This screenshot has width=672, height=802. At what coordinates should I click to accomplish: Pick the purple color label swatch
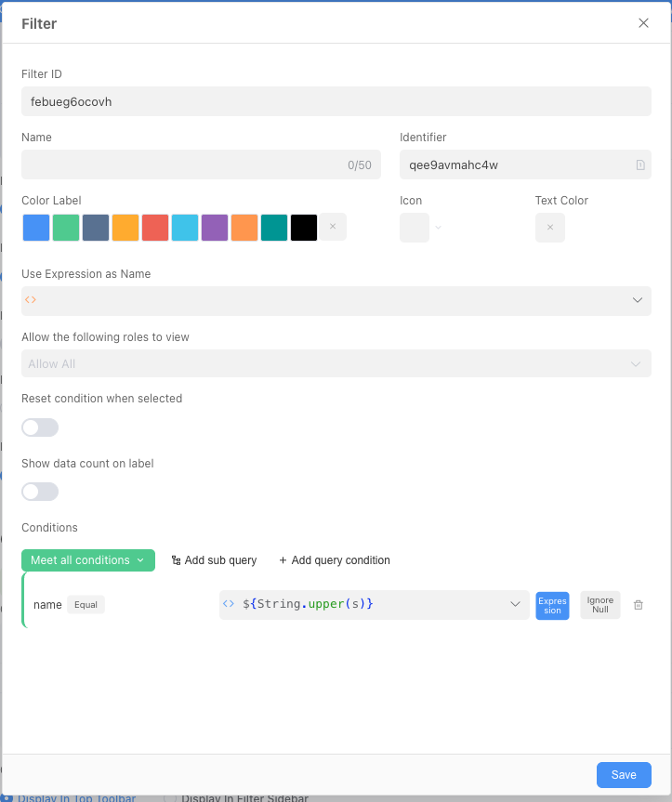[x=215, y=228]
